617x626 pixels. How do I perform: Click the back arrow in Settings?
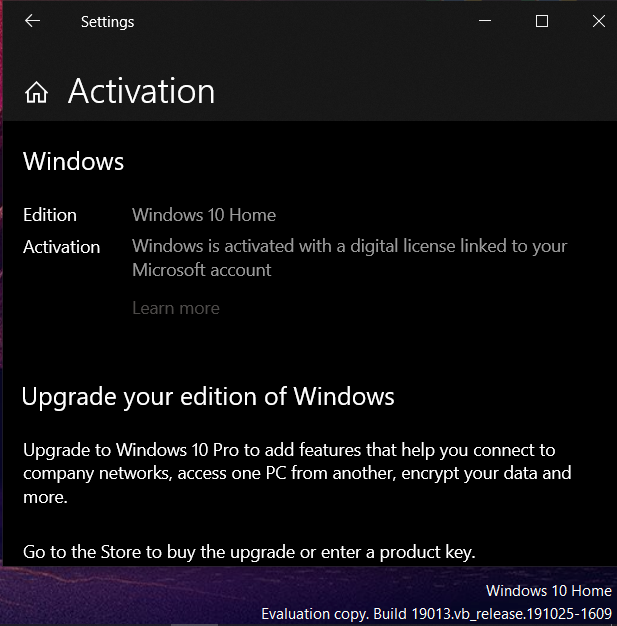(33, 21)
